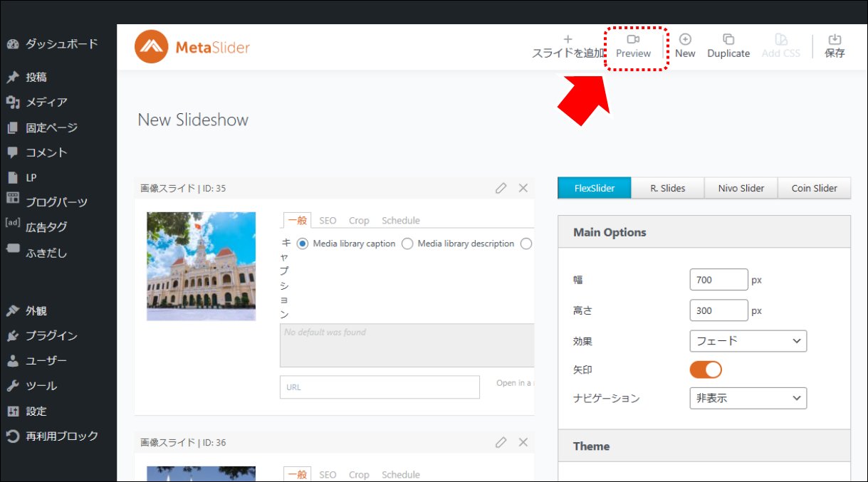The height and width of the screenshot is (482, 868).
Task: Click the 幅 width input field
Action: 718,280
